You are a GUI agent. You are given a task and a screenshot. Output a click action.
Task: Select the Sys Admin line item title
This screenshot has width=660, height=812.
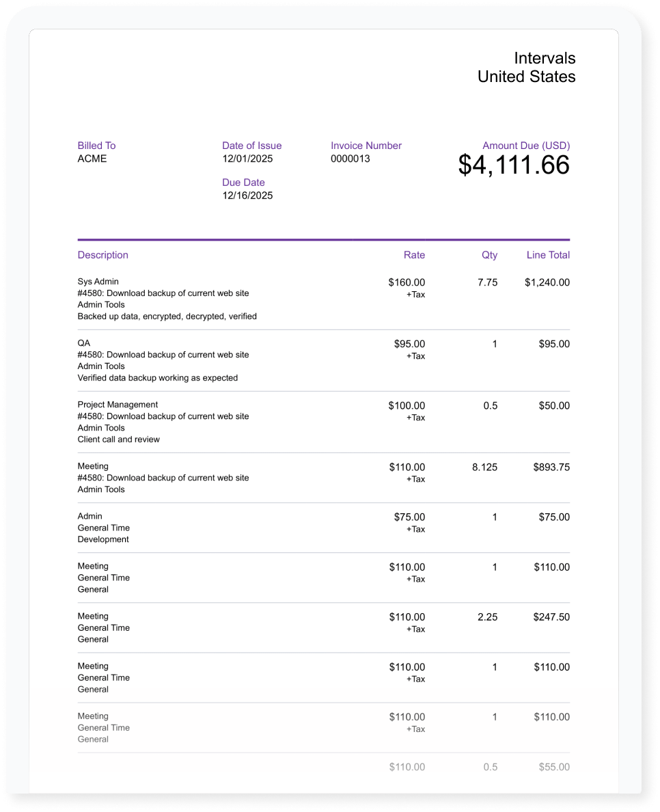pos(98,282)
